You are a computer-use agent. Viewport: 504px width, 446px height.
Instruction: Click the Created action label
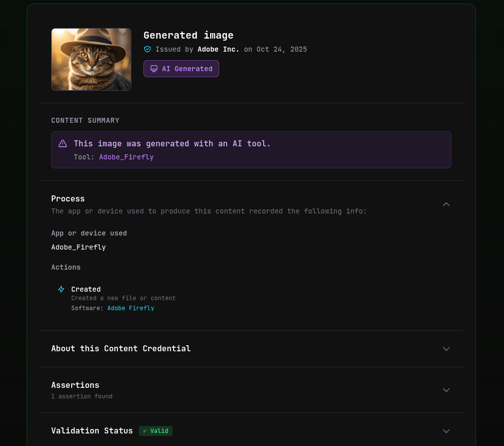86,289
